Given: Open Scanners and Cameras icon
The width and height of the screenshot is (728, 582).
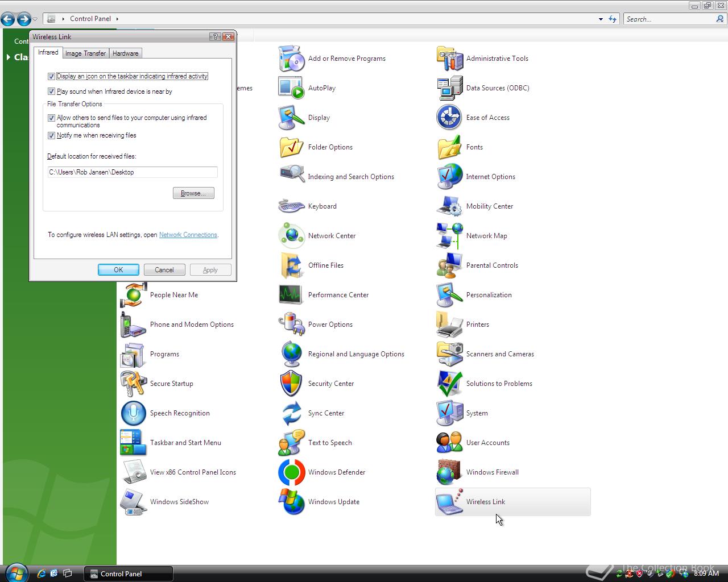Looking at the screenshot, I should (450, 354).
